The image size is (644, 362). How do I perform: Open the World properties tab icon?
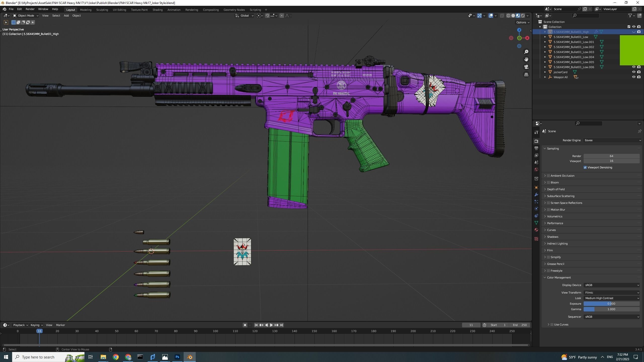[536, 169]
